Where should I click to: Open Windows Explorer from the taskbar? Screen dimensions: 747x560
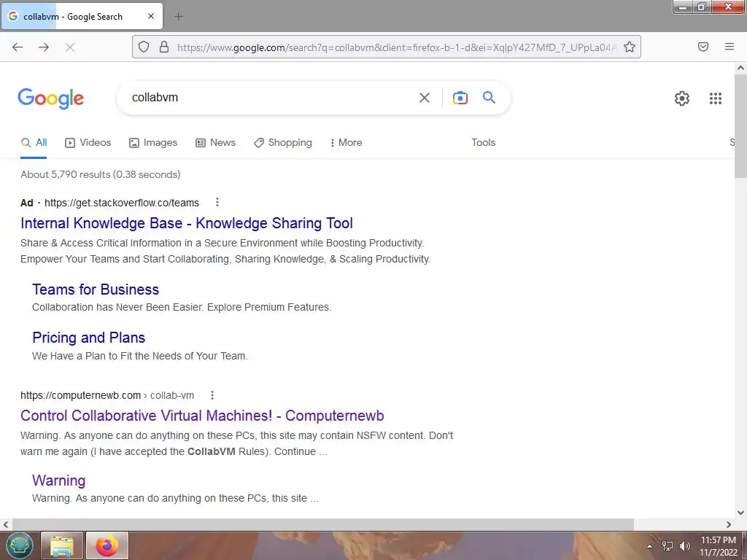(x=62, y=545)
